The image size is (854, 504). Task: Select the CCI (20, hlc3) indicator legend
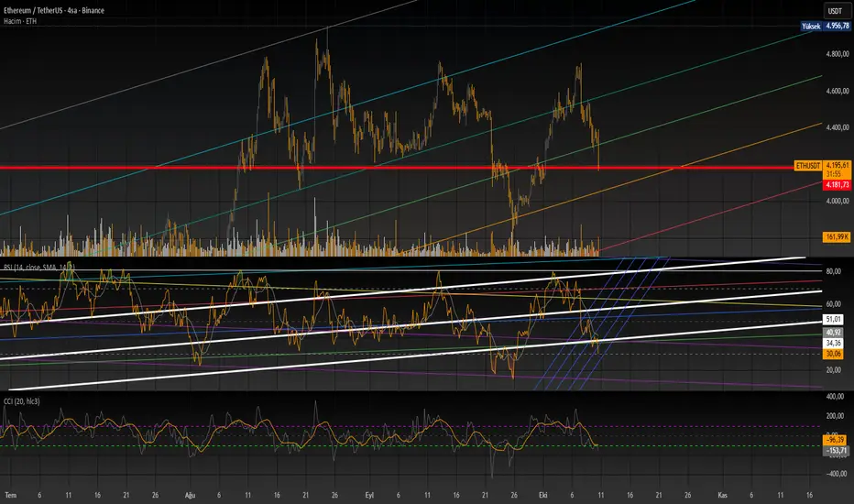22,401
